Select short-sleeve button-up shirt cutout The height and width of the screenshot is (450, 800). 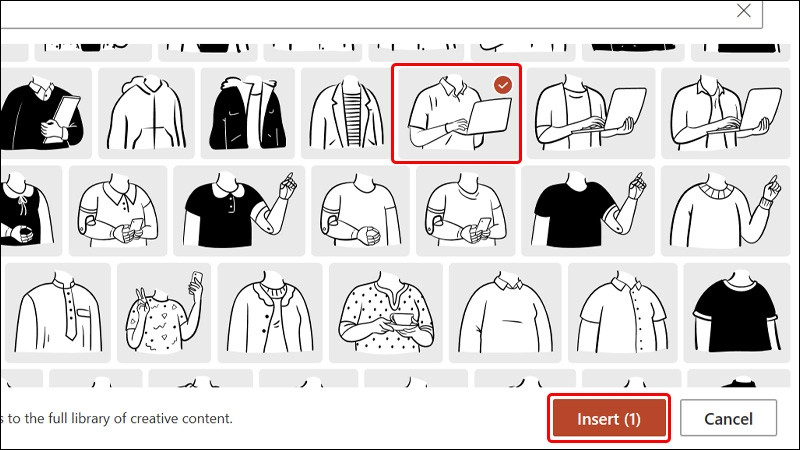click(622, 313)
